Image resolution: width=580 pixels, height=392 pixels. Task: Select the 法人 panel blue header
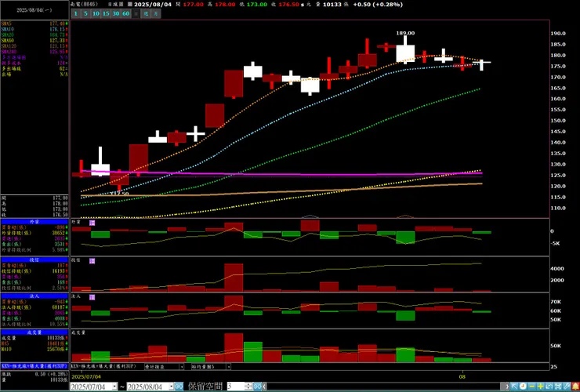point(34,296)
